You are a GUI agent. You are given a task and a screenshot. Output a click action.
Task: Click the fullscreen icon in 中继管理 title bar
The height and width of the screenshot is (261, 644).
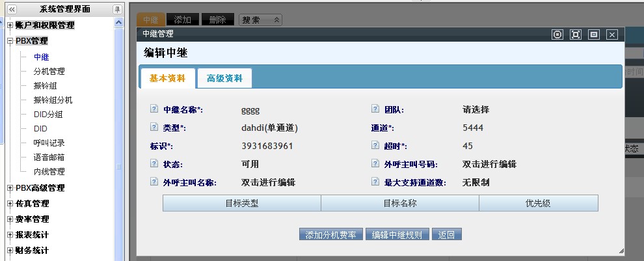(x=575, y=34)
